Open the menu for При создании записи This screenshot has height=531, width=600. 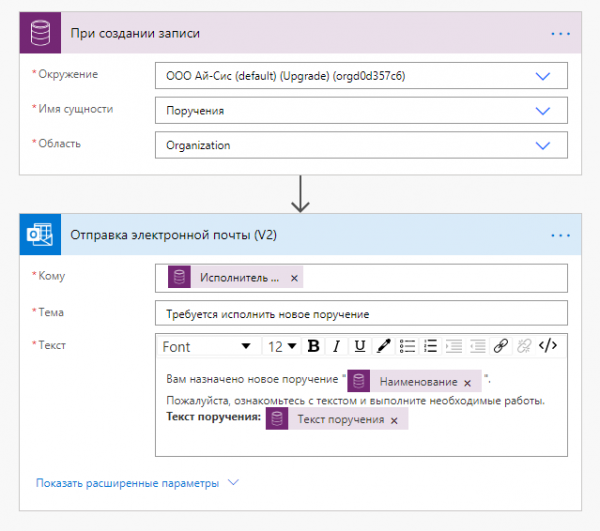click(560, 33)
